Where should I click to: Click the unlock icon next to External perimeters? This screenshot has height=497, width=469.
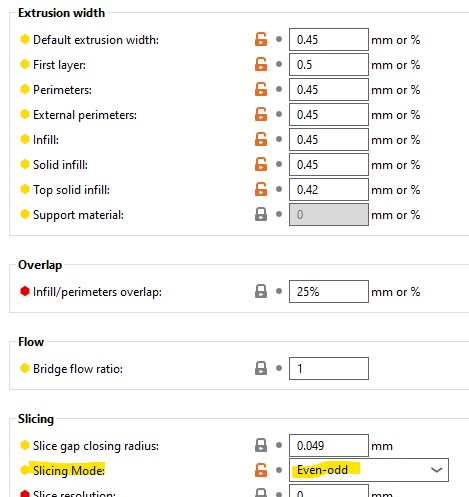pyautogui.click(x=261, y=114)
